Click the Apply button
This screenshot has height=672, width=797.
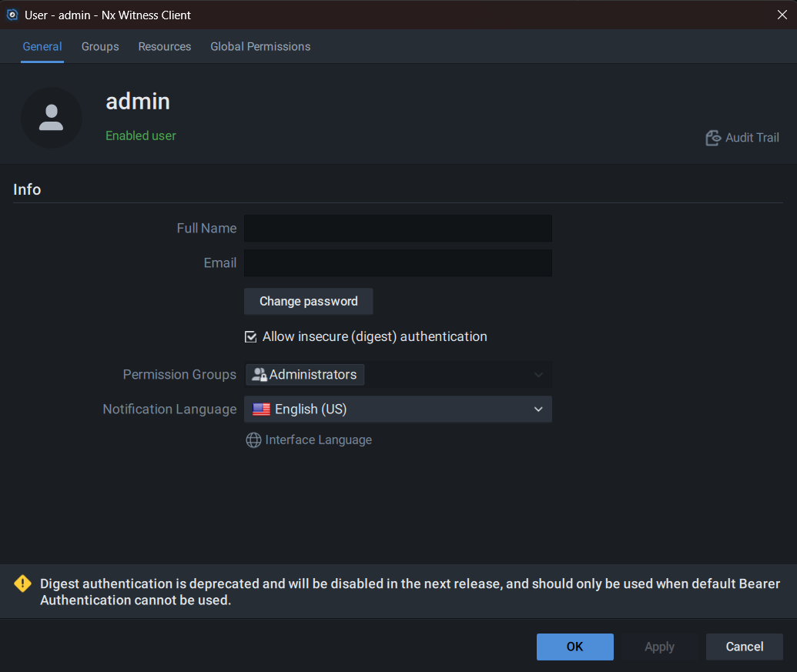click(659, 647)
